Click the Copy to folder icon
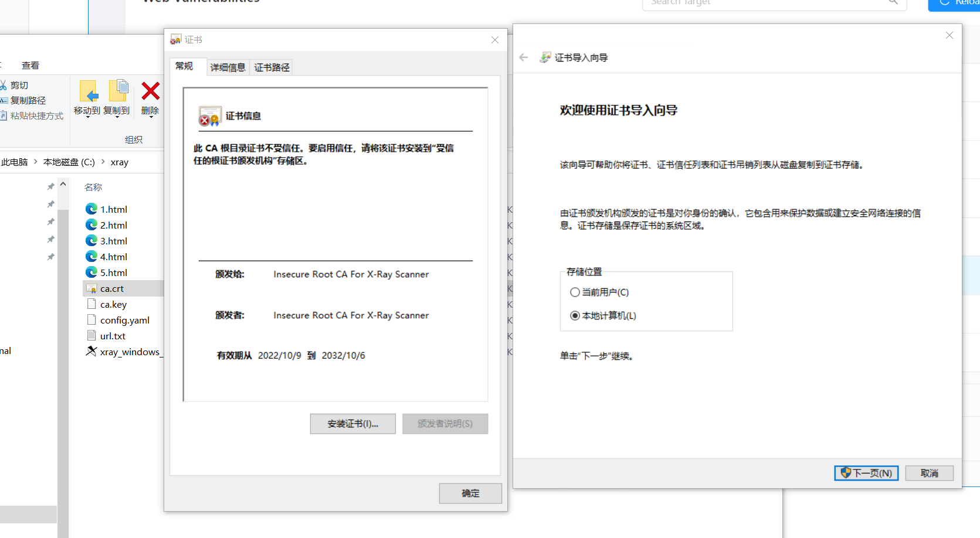Image resolution: width=980 pixels, height=538 pixels. pos(118,91)
